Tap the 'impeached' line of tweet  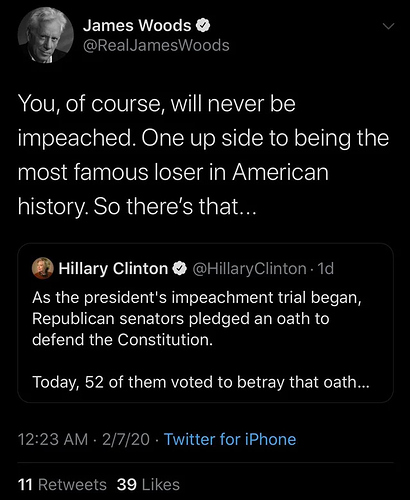click(x=203, y=138)
